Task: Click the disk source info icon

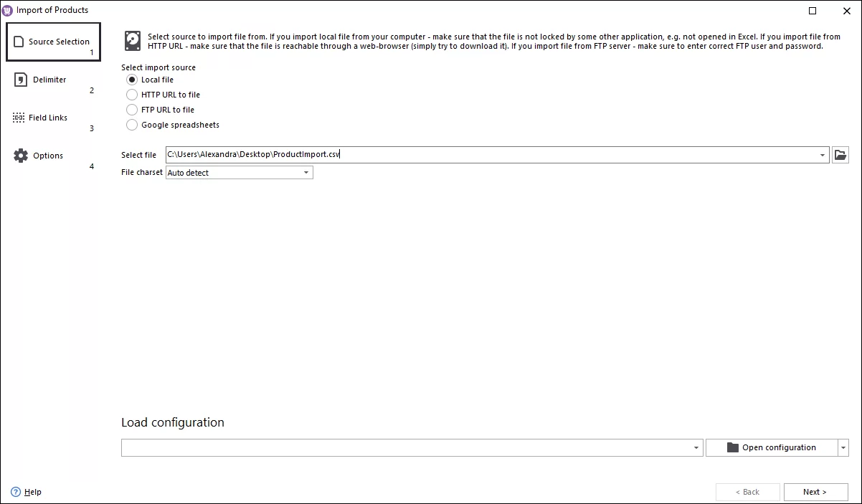Action: pos(133,41)
